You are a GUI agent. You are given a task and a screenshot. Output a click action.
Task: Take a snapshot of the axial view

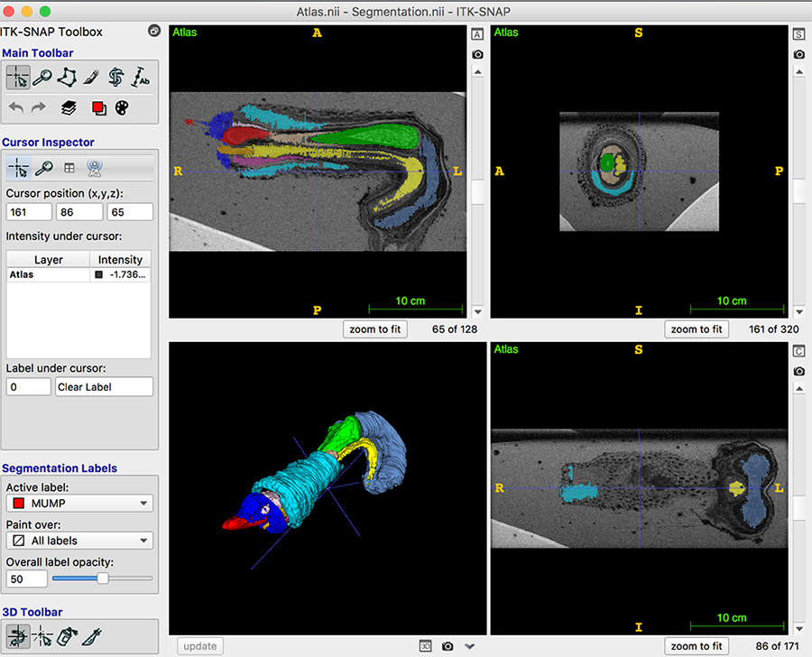(477, 55)
